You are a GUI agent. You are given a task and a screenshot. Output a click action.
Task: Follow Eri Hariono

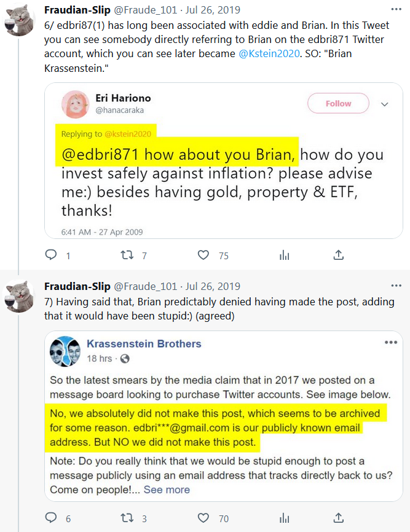pos(338,104)
